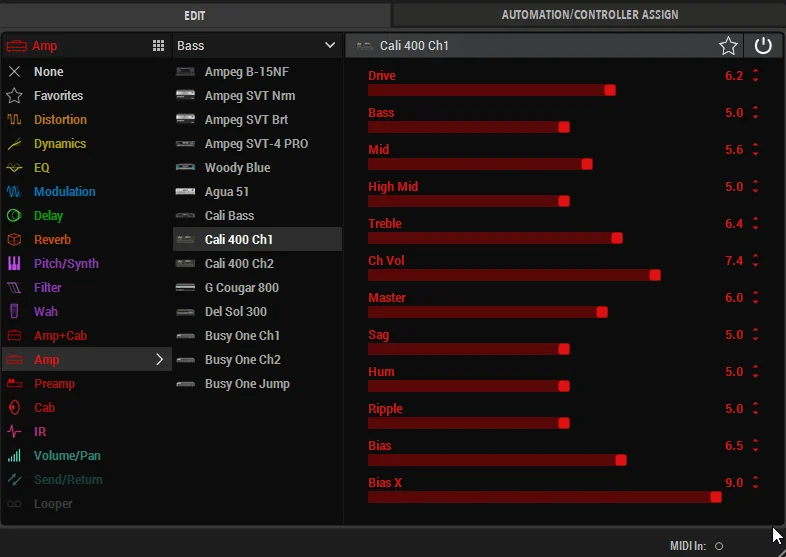Open the category grid view icon
Image resolution: width=786 pixels, height=557 pixels.
point(158,46)
